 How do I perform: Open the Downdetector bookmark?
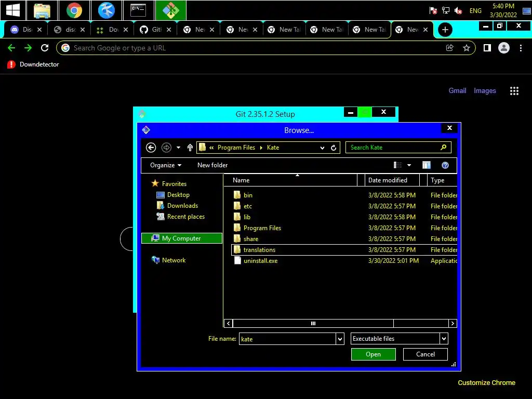pyautogui.click(x=33, y=64)
